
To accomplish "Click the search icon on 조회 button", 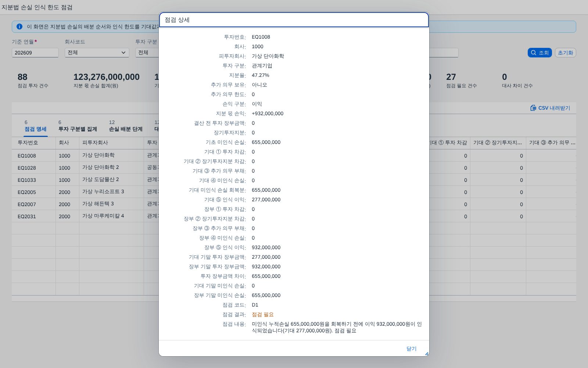I will coord(534,53).
